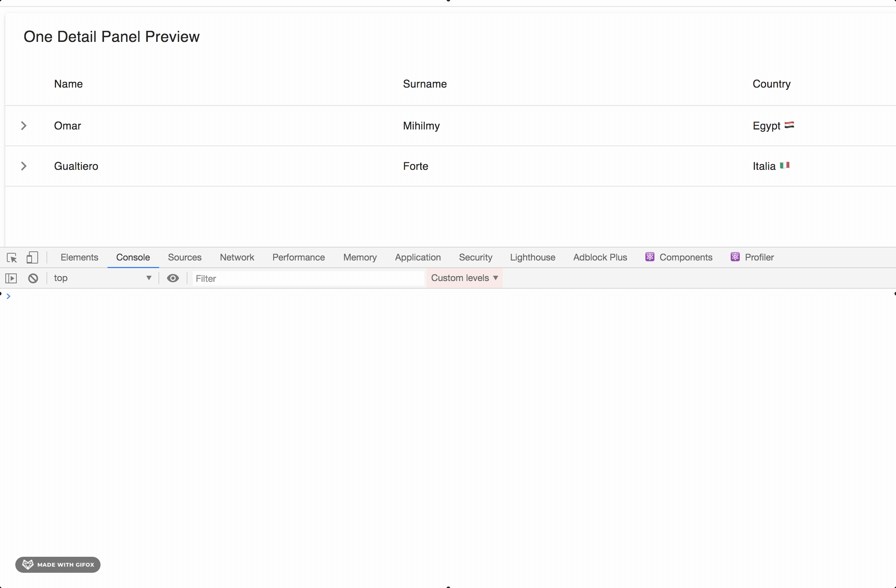Viewport: 896px width, 588px height.
Task: Open the React Profiler panel icon
Action: [735, 257]
